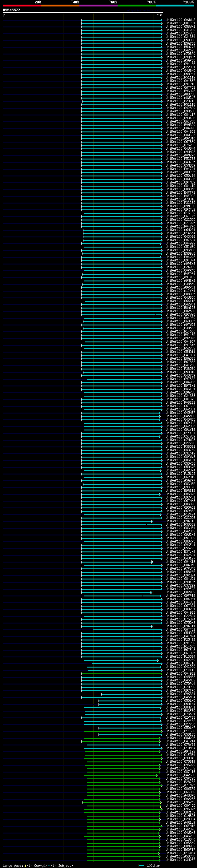Click label UniRef100_Q8VWV3
Viewport: 197px width, 868px height.
pyautogui.click(x=180, y=457)
